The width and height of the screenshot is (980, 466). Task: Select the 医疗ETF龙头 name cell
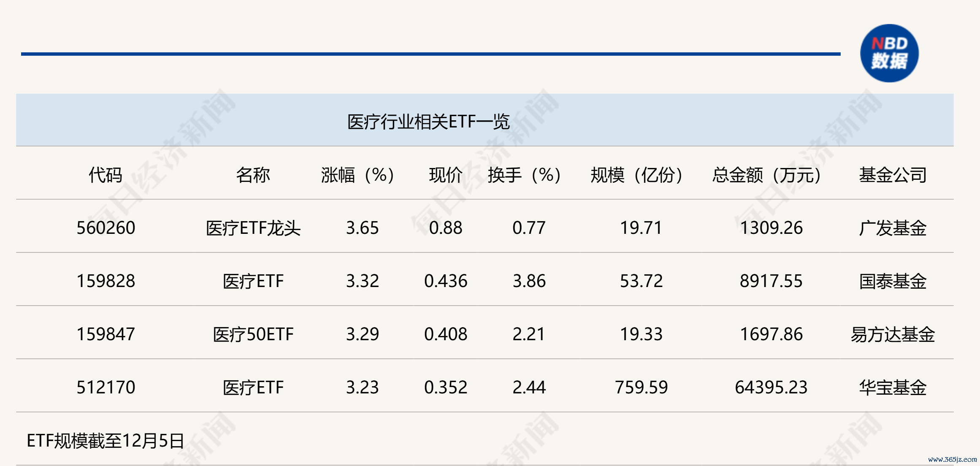[x=253, y=228]
